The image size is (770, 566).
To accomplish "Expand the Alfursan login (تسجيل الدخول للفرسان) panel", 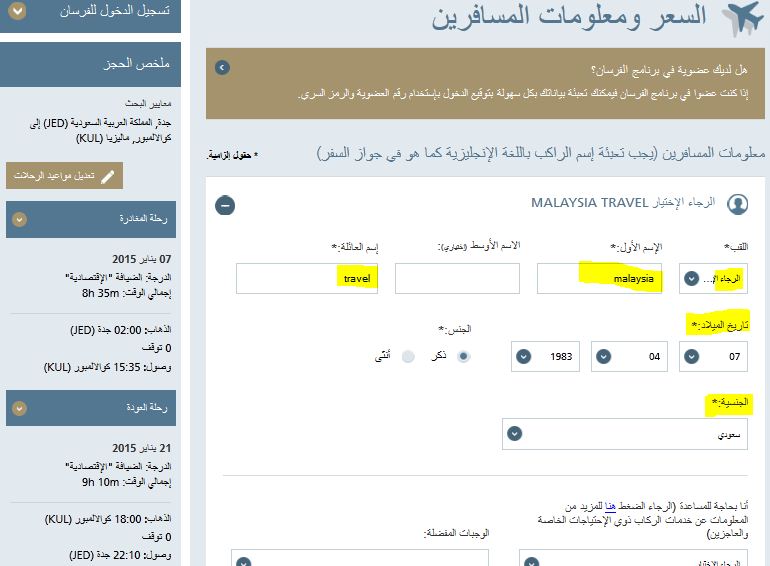I will (17, 13).
